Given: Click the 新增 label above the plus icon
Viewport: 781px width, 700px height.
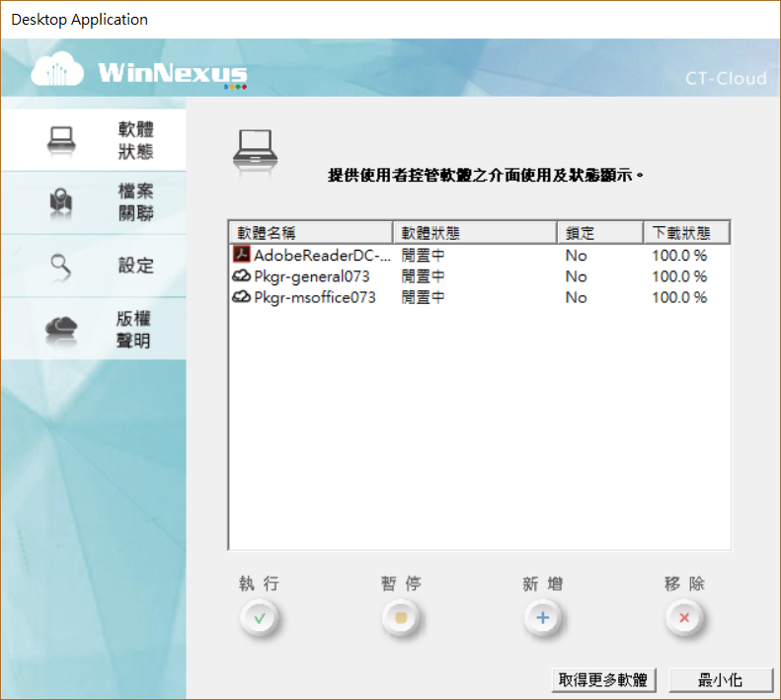Looking at the screenshot, I should pyautogui.click(x=542, y=583).
